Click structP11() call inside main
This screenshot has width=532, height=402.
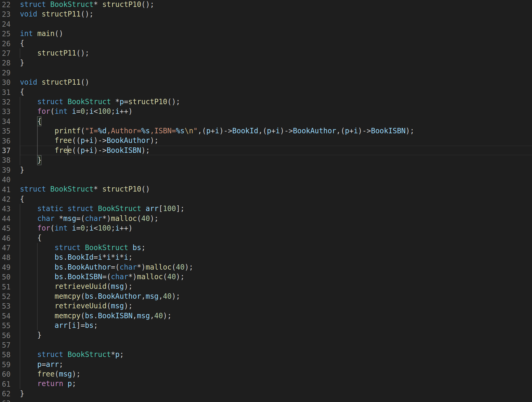63,53
